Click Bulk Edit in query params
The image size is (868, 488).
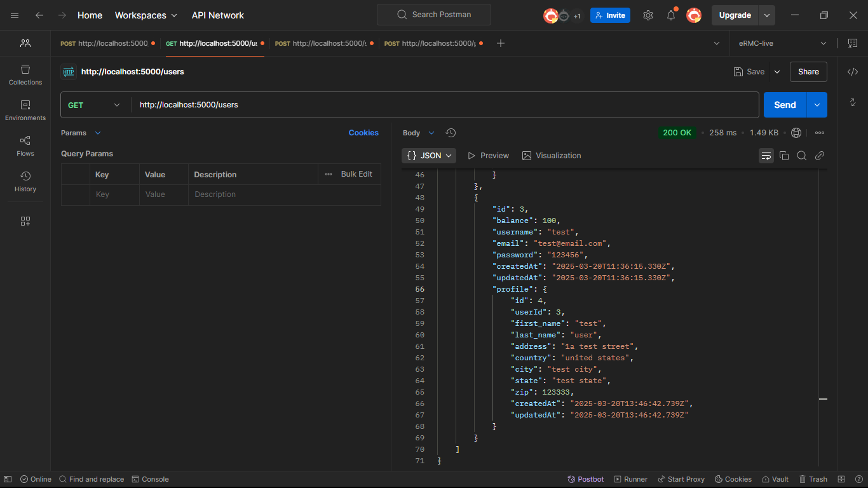pos(356,174)
